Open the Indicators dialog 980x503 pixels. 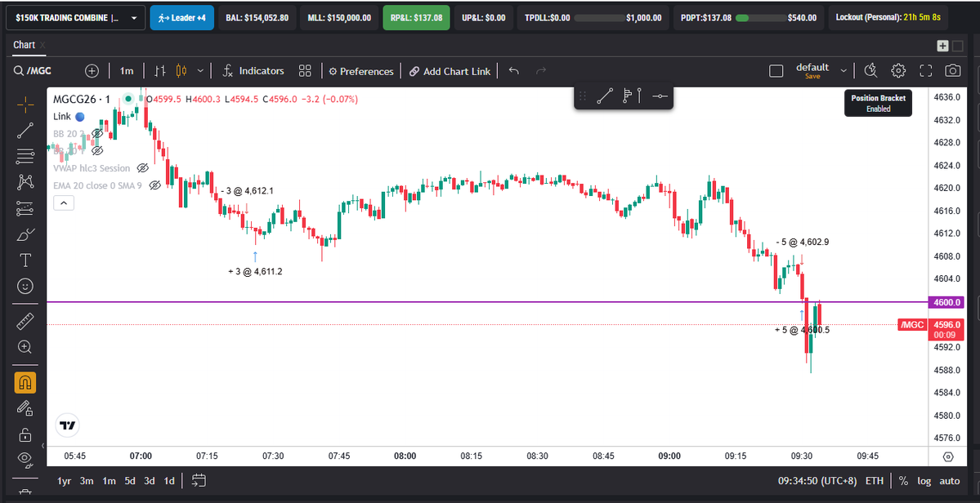point(253,71)
